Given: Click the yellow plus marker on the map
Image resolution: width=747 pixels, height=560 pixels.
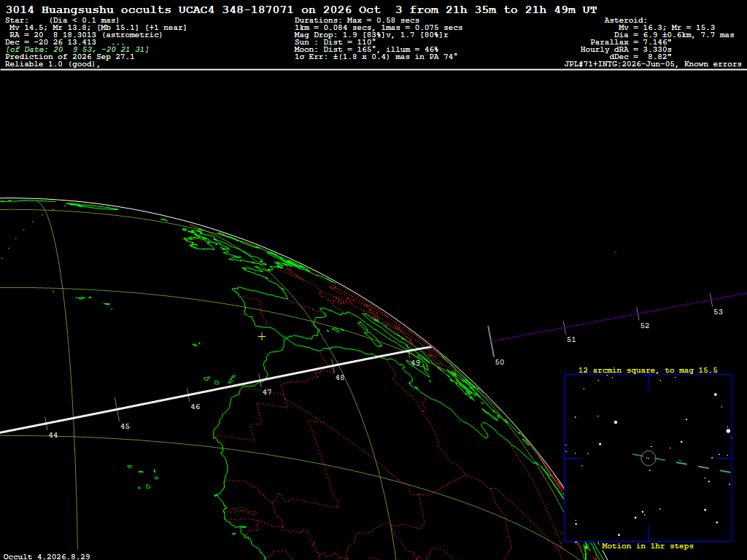Looking at the screenshot, I should point(262,337).
